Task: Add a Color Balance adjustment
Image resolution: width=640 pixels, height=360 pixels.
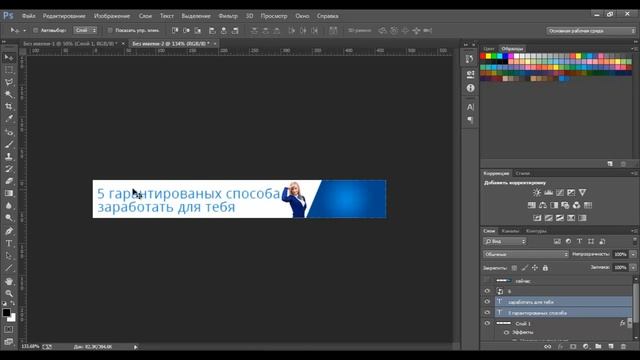Action: point(542,205)
